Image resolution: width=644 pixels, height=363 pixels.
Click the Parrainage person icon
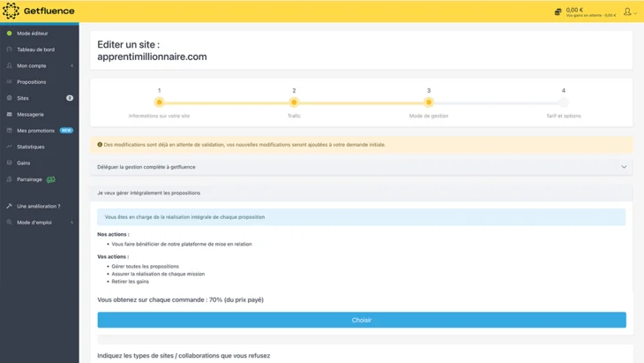[x=10, y=179]
